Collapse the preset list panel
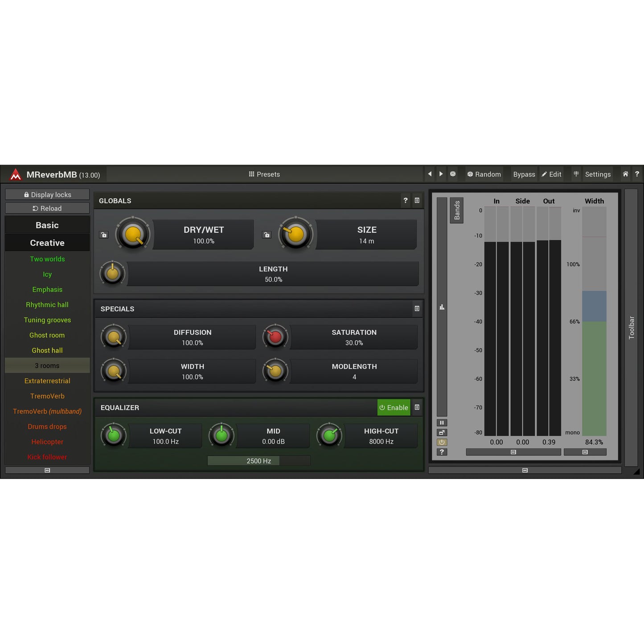The width and height of the screenshot is (644, 644). (x=47, y=470)
